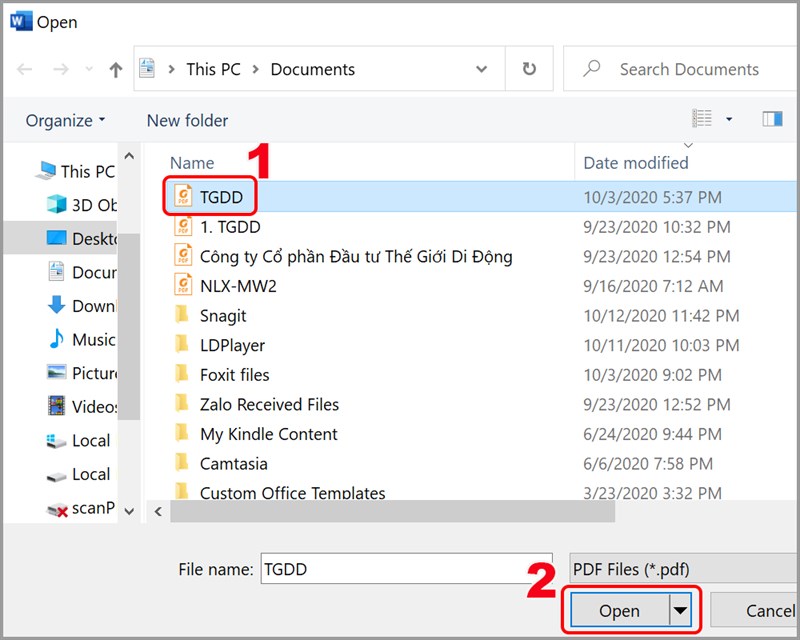Sort files by Date modified column
This screenshot has width=800, height=640.
(x=636, y=163)
